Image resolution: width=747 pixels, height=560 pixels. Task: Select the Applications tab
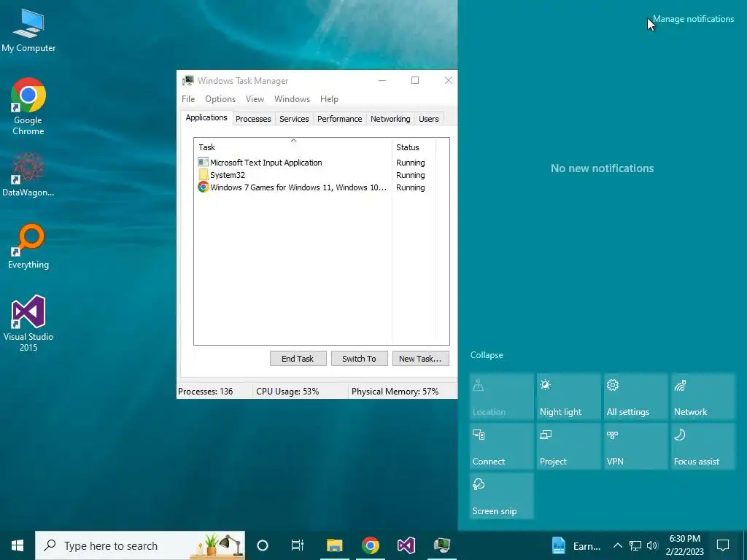point(206,117)
